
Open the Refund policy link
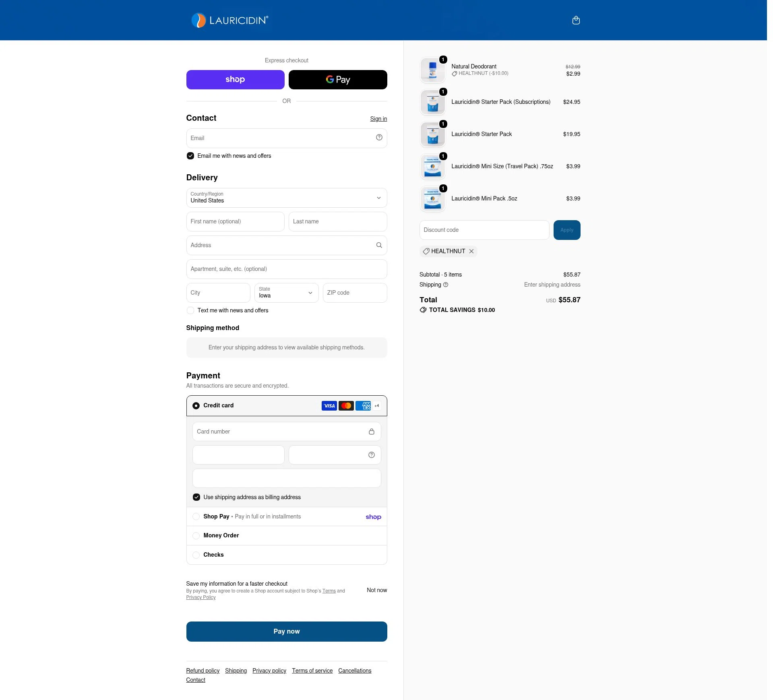(203, 671)
